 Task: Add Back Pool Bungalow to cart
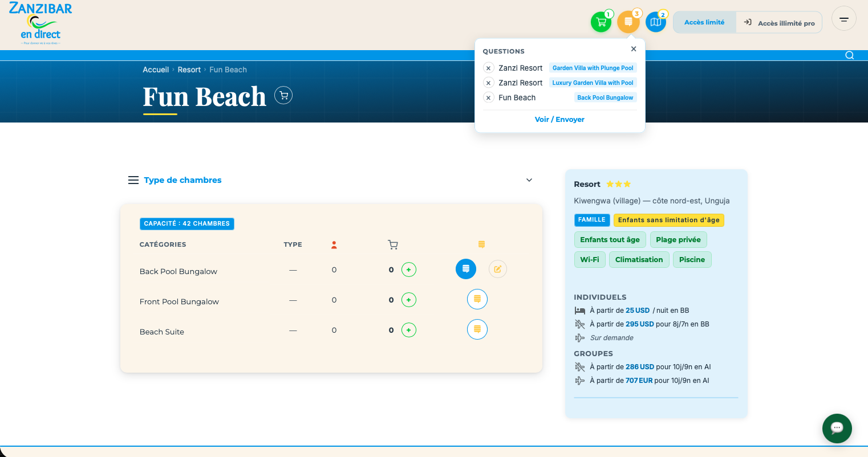tap(409, 270)
